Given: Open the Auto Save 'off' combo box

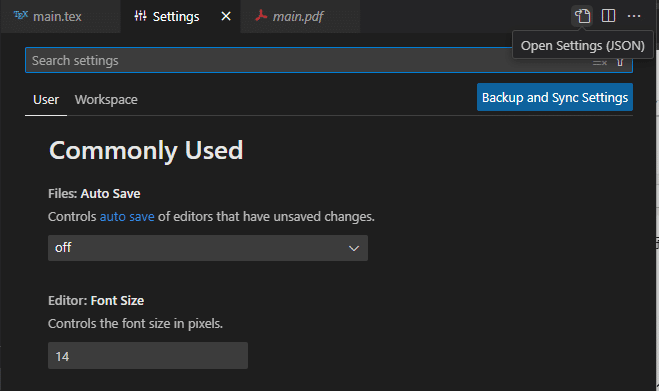Looking at the screenshot, I should point(208,248).
